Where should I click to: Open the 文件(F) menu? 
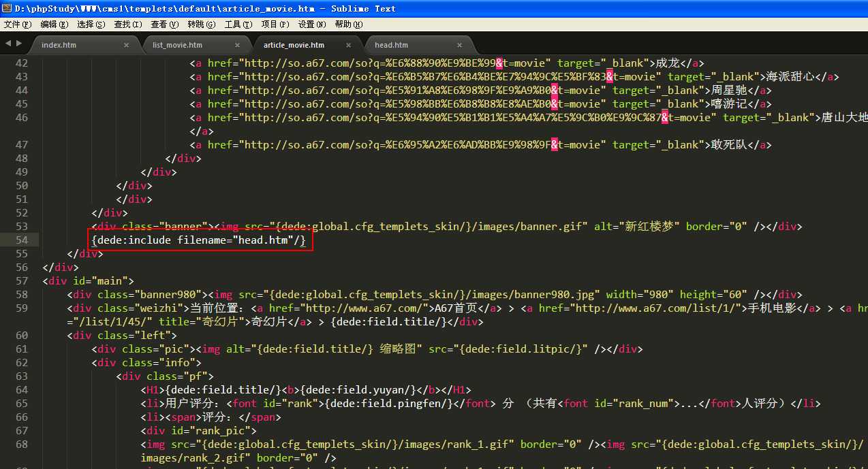(18, 25)
